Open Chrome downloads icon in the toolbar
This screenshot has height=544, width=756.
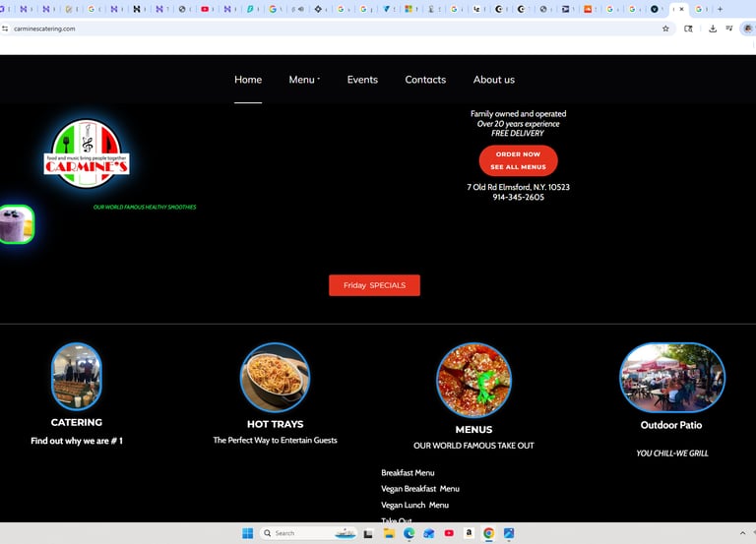(713, 29)
